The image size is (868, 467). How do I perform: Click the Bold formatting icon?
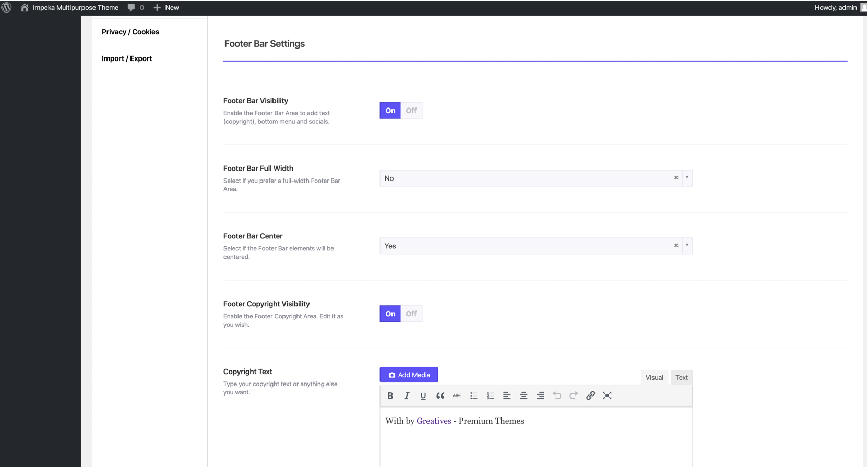coord(390,396)
